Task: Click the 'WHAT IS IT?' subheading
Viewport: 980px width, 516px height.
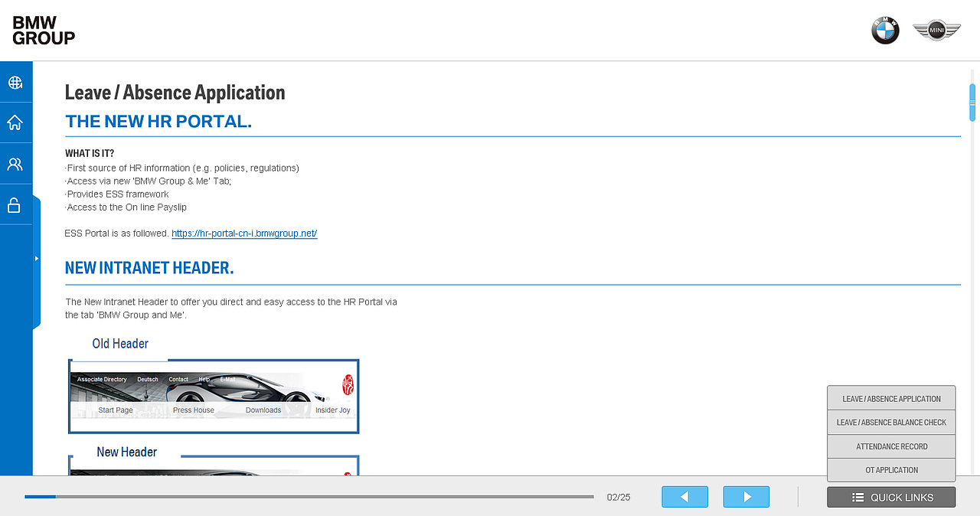Action: 90,153
